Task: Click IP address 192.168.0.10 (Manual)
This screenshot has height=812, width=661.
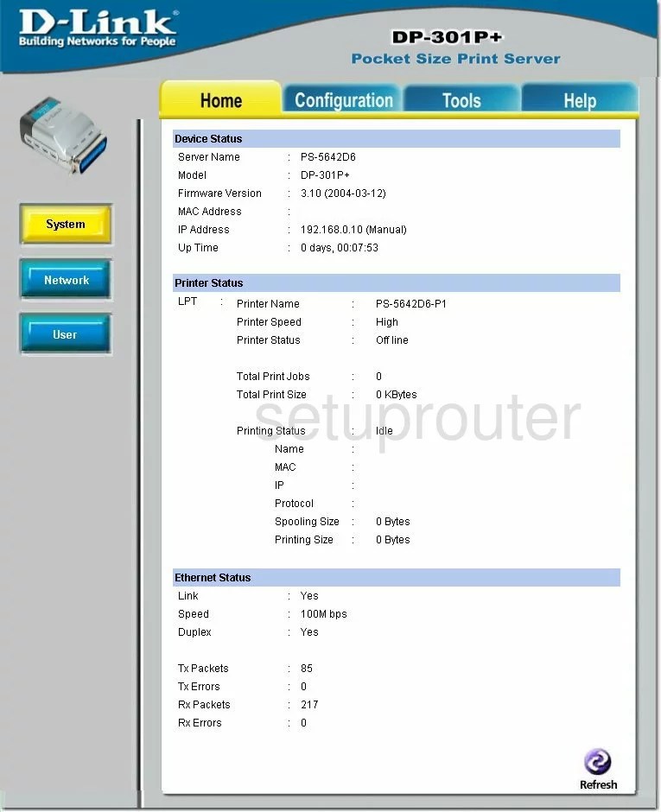Action: 353,230
